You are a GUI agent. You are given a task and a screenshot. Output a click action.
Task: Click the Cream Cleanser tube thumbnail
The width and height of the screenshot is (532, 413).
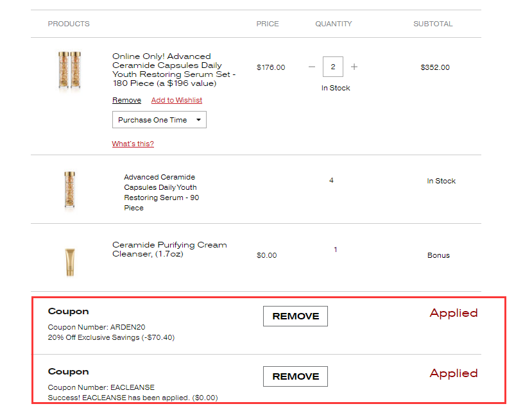(69, 262)
